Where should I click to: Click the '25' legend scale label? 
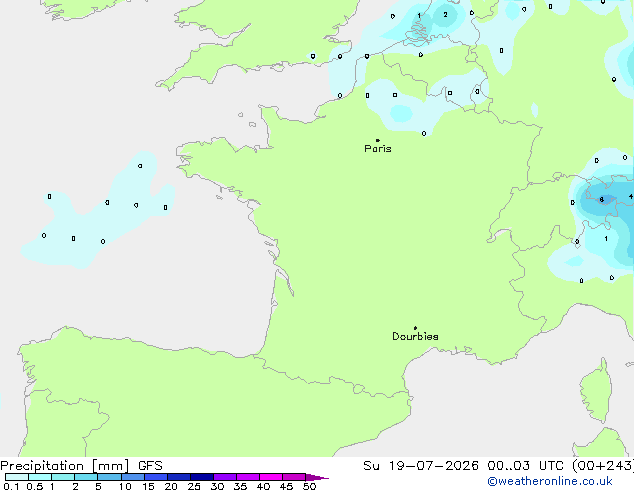pyautogui.click(x=194, y=486)
